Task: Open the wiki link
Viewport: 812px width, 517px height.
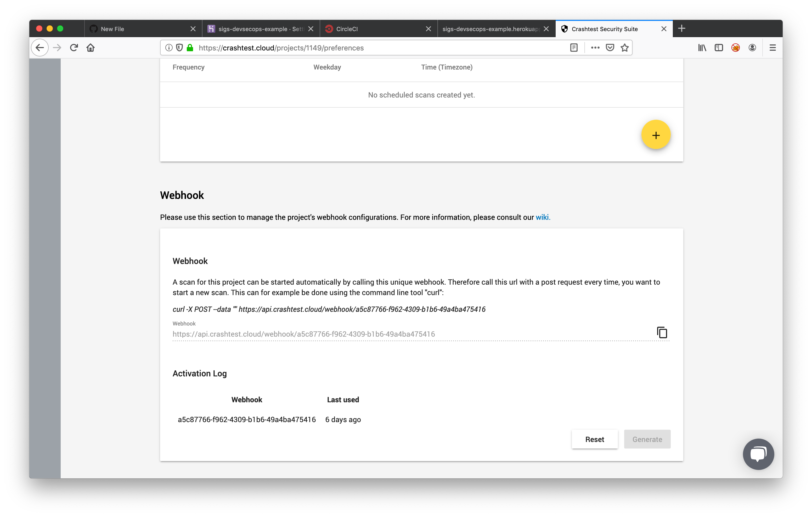Action: [x=543, y=217]
